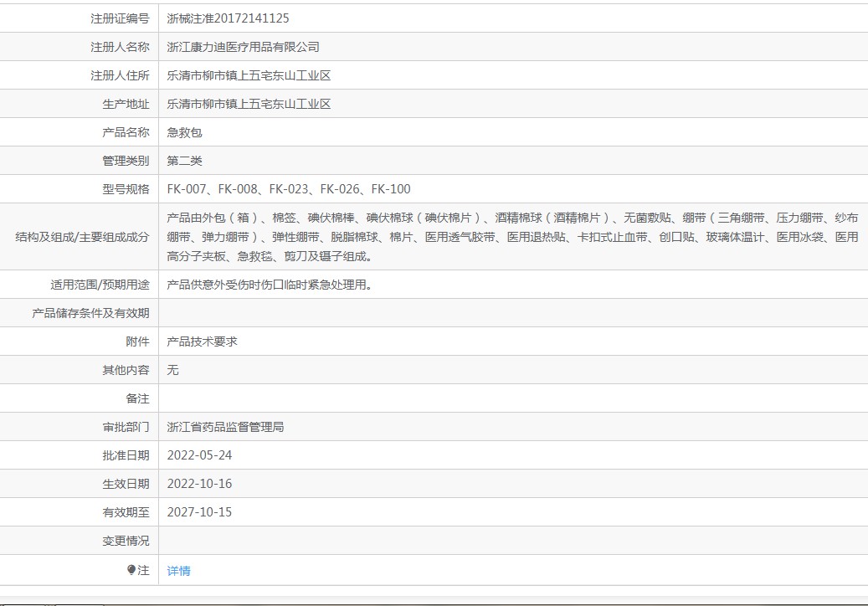
Task: Click approval date 2022-05-24
Action: 199,455
